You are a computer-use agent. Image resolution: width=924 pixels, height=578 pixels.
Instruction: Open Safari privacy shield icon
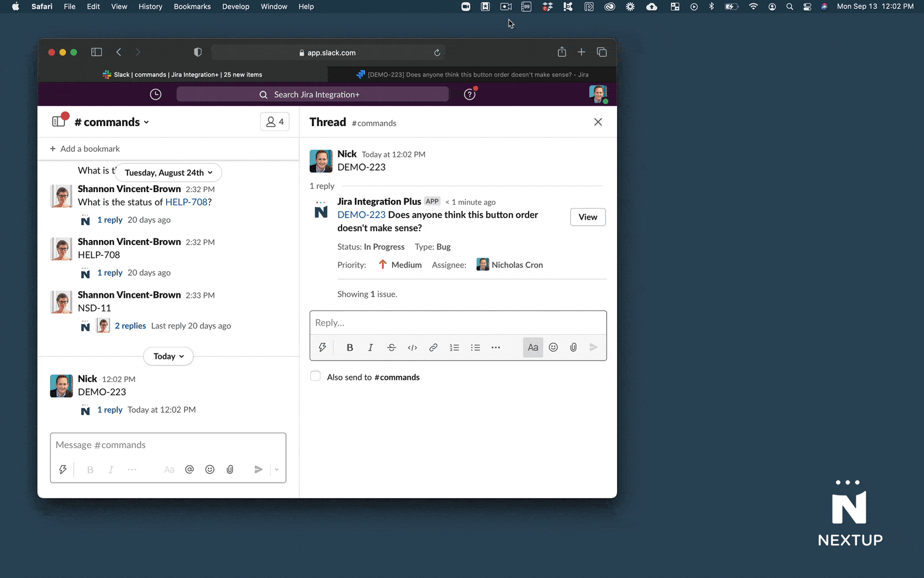click(x=198, y=52)
